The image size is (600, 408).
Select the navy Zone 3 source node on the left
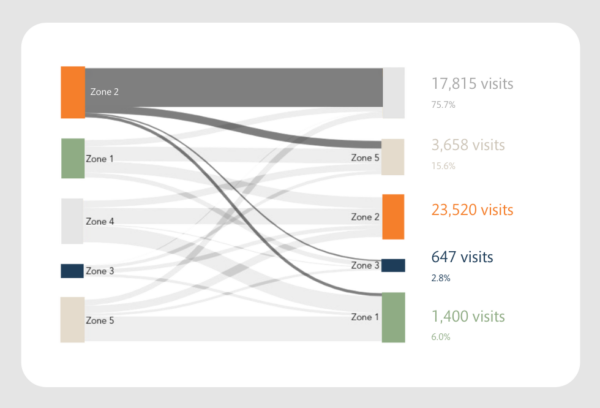pyautogui.click(x=72, y=271)
